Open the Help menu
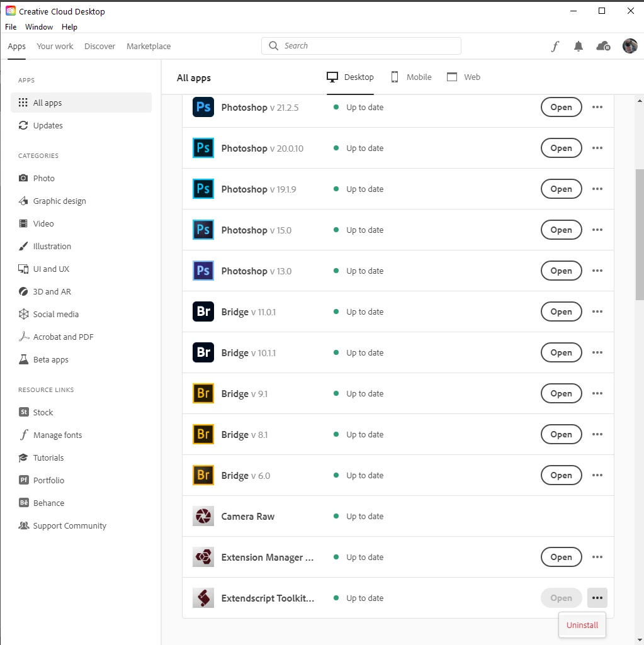Image resolution: width=644 pixels, height=645 pixels. click(x=69, y=26)
